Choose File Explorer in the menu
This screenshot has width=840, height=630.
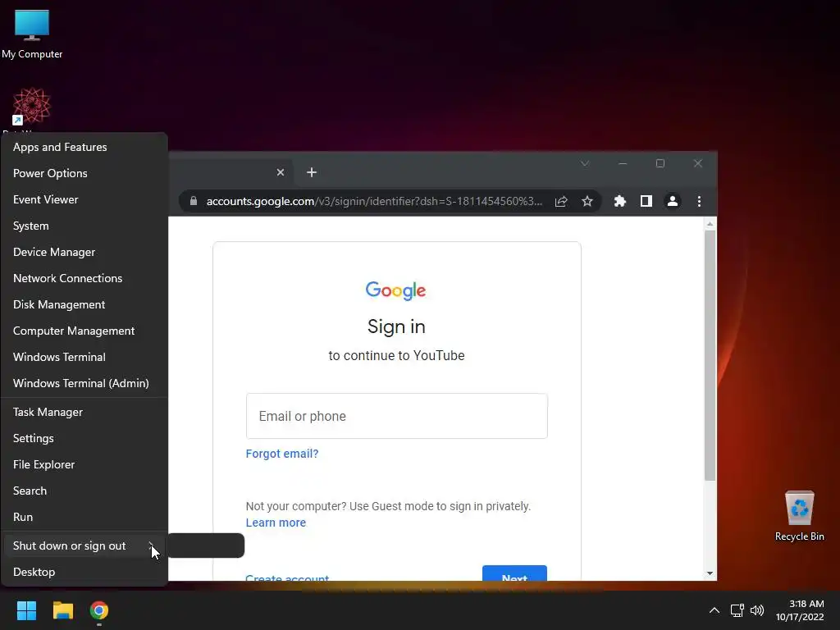84,465
